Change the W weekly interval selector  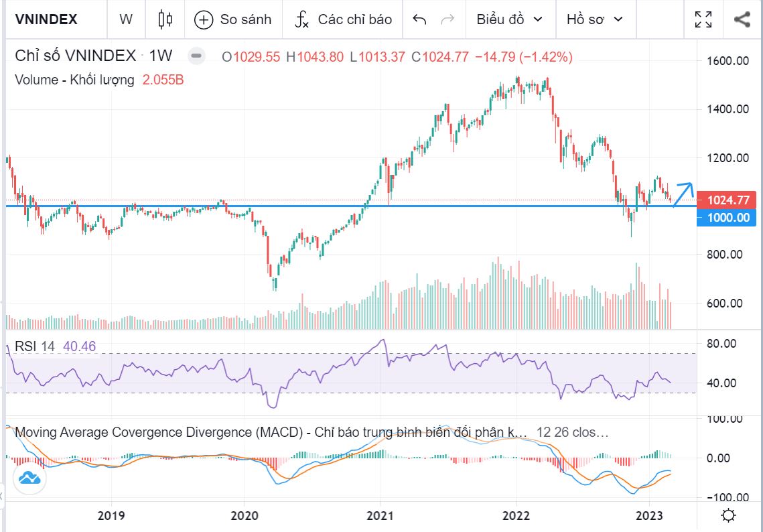pyautogui.click(x=126, y=19)
